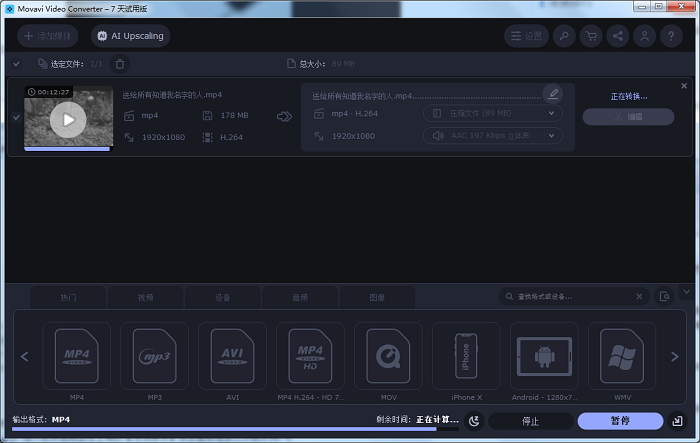This screenshot has width=700, height=443.
Task: Click the key activation icon
Action: coord(564,36)
